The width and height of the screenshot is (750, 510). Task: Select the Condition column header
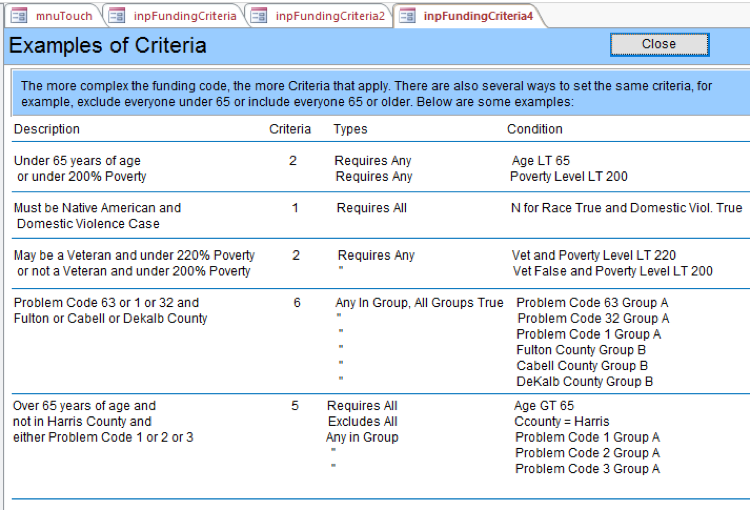pos(535,129)
